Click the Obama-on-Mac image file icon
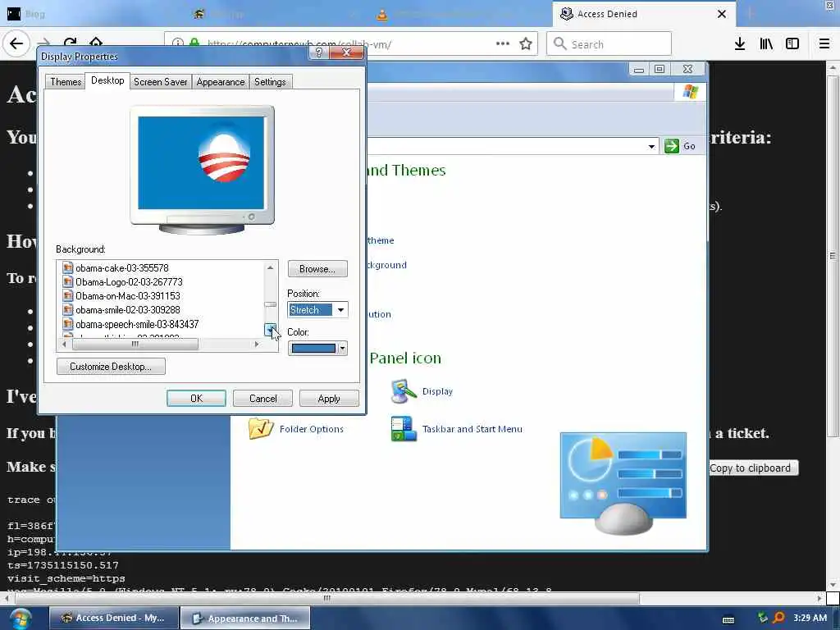The image size is (840, 630). [67, 295]
